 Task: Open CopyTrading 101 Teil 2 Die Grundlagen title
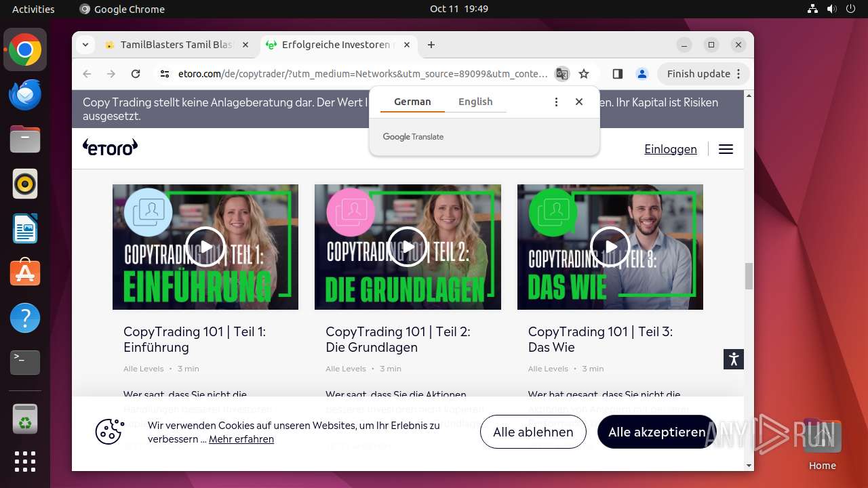[x=398, y=340]
